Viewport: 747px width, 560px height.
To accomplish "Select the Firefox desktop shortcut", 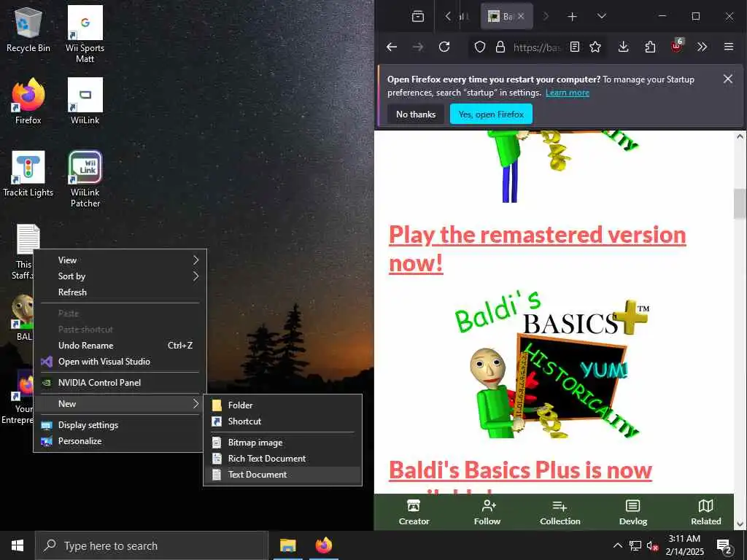I will point(28,101).
